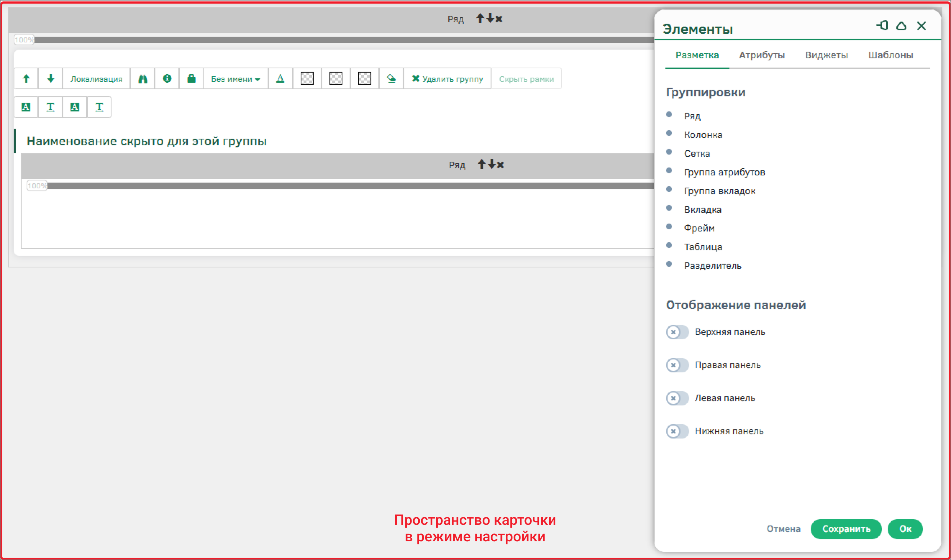
Task: Open the Виджеты tab
Action: (x=826, y=55)
